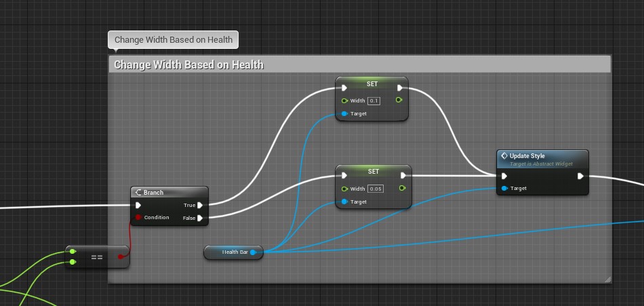Image resolution: width=644 pixels, height=306 pixels.
Task: Click the equals node's top green input pin
Action: [x=73, y=252]
